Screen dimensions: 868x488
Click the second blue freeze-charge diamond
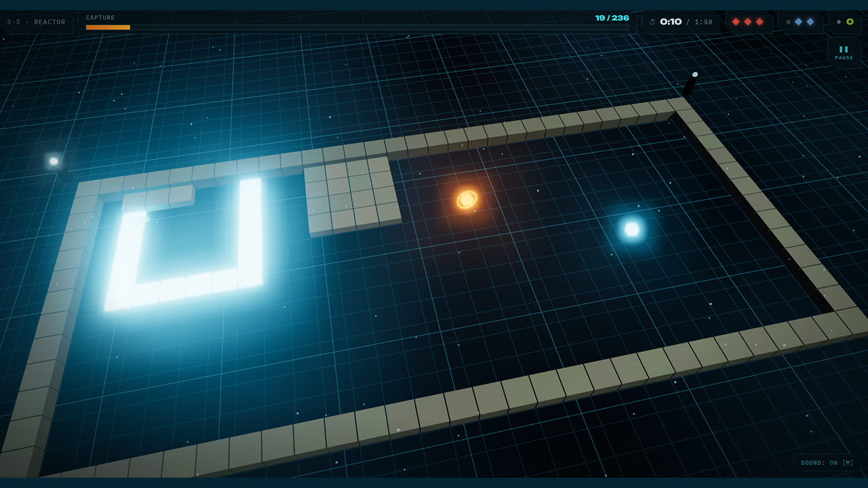[810, 22]
